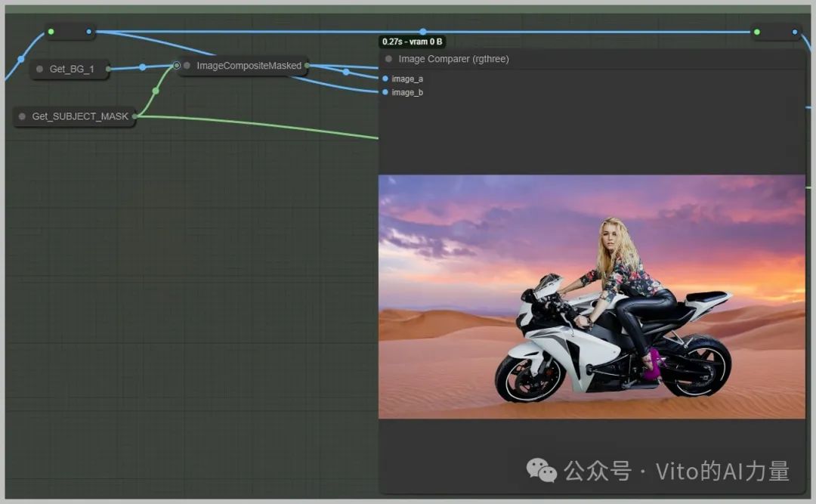Click the image_a label
816x504 pixels.
[x=407, y=79]
